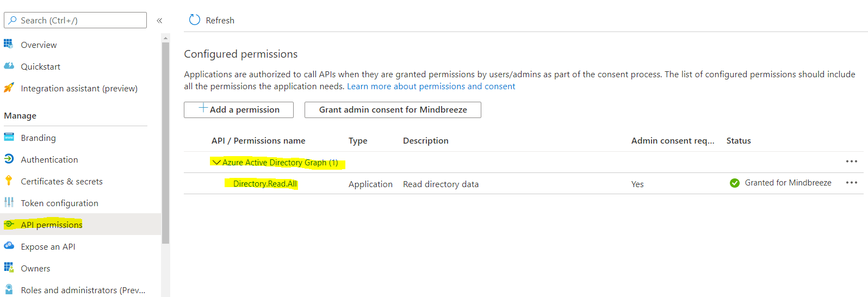Click the Authentication icon
This screenshot has width=868, height=297.
point(9,159)
